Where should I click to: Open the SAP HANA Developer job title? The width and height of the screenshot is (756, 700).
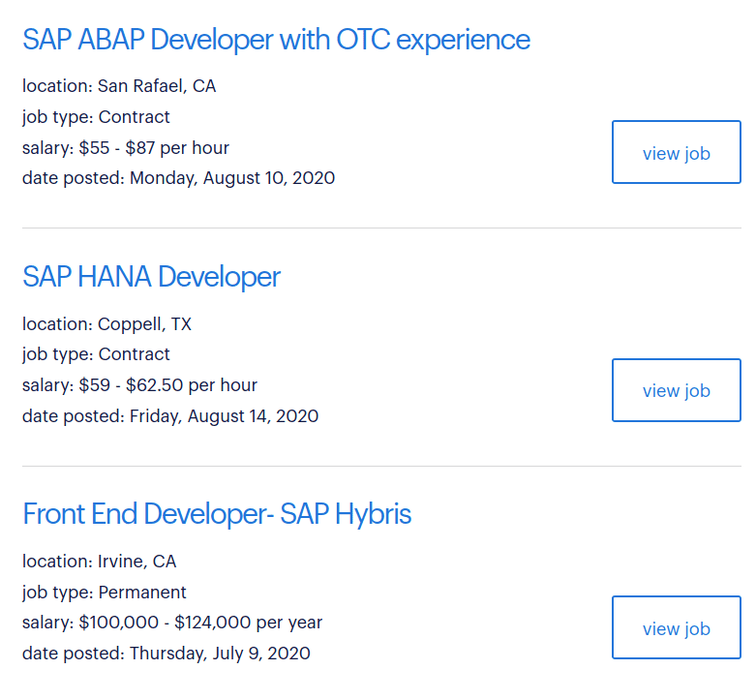click(x=151, y=277)
